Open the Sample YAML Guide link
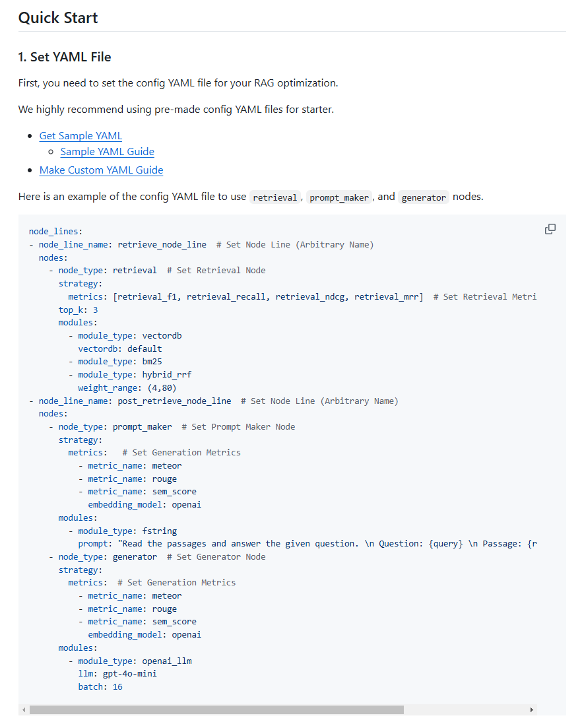This screenshot has height=728, width=582. coord(107,152)
